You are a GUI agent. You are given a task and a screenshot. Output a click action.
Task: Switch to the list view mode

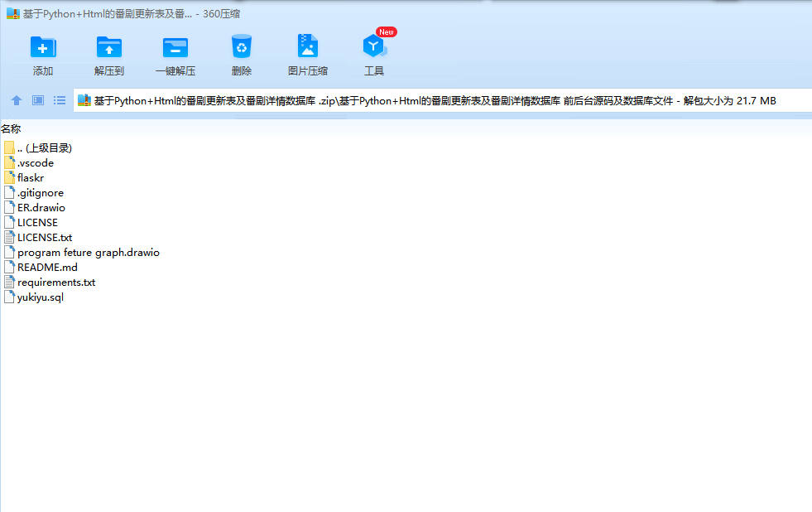[60, 100]
